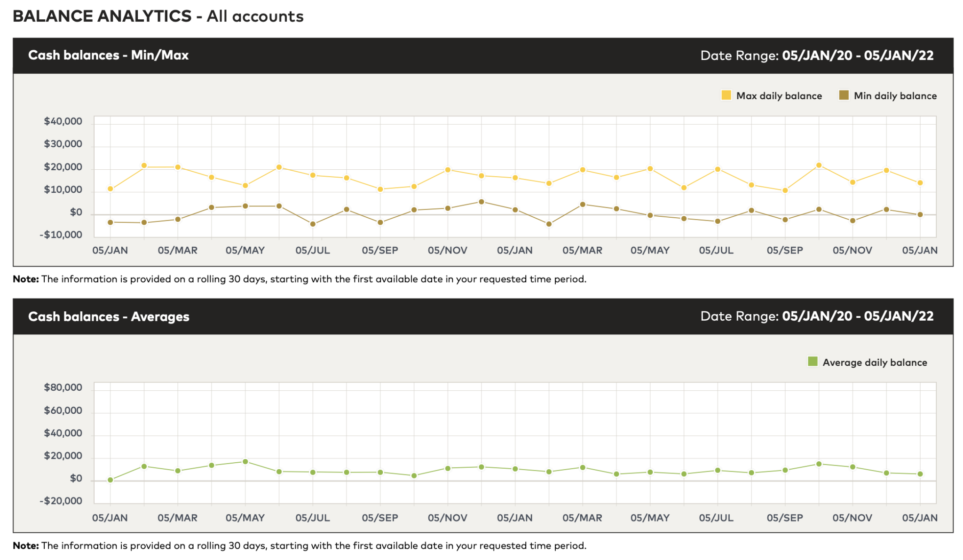Click the -$10,000 axis label
Image resolution: width=963 pixels, height=560 pixels.
[x=61, y=235]
